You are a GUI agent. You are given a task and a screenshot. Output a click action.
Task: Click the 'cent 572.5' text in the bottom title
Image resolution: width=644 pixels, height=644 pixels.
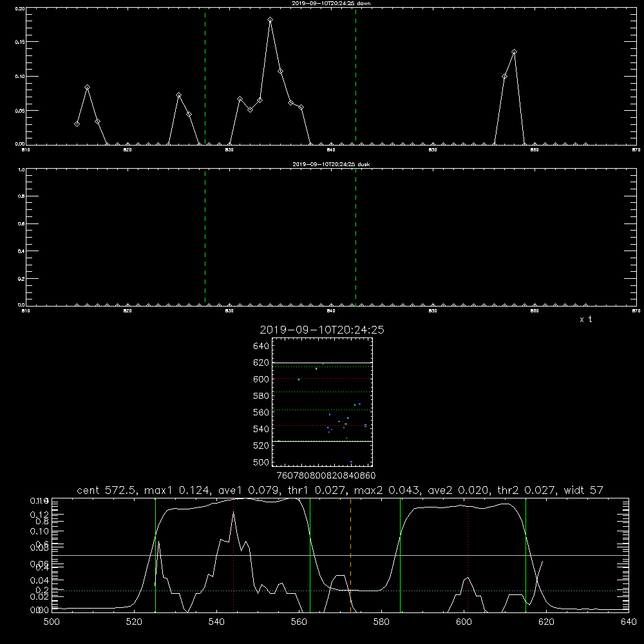coord(107,490)
